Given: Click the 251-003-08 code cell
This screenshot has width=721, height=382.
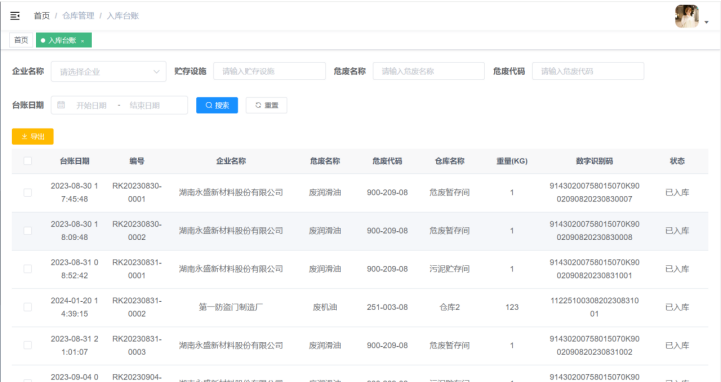Looking at the screenshot, I should pyautogui.click(x=387, y=307).
